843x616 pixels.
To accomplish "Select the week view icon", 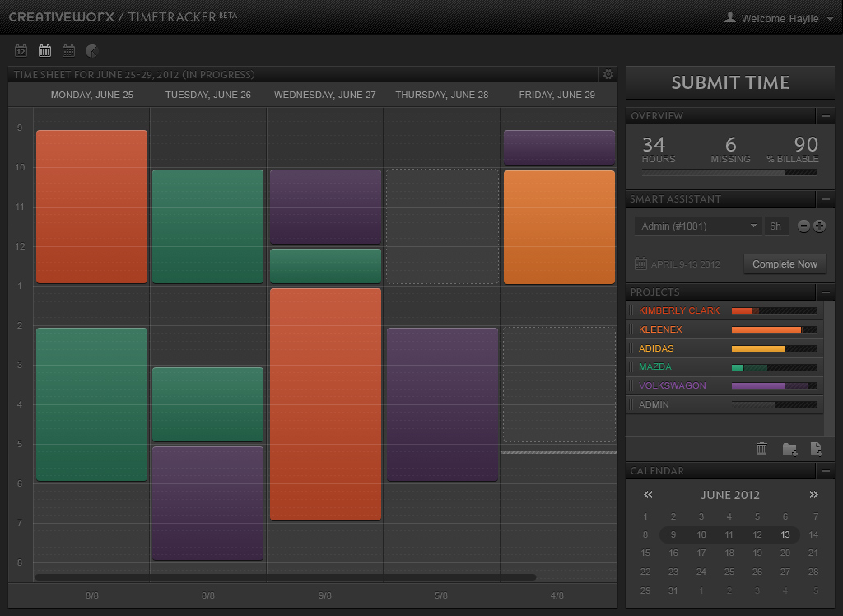I will tap(44, 50).
